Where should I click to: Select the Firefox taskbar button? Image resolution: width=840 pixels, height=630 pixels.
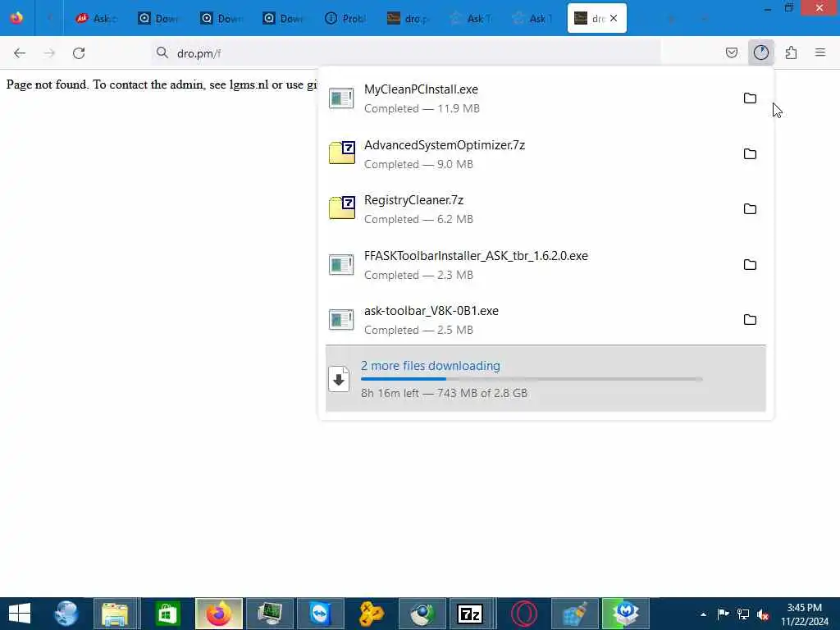pyautogui.click(x=218, y=614)
